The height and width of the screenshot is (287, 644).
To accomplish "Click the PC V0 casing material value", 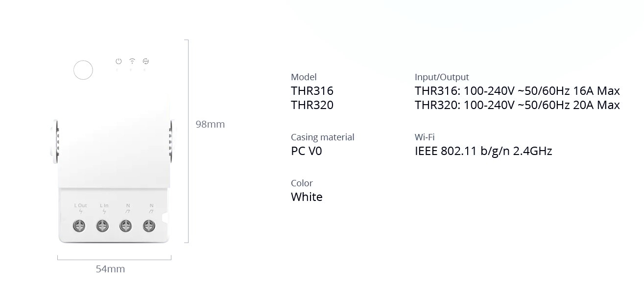I will tap(307, 151).
